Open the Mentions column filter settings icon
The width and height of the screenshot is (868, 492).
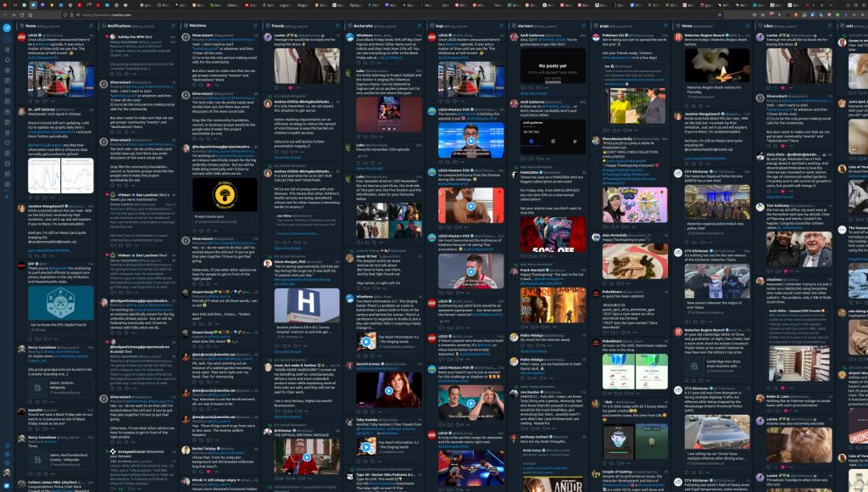(x=254, y=26)
